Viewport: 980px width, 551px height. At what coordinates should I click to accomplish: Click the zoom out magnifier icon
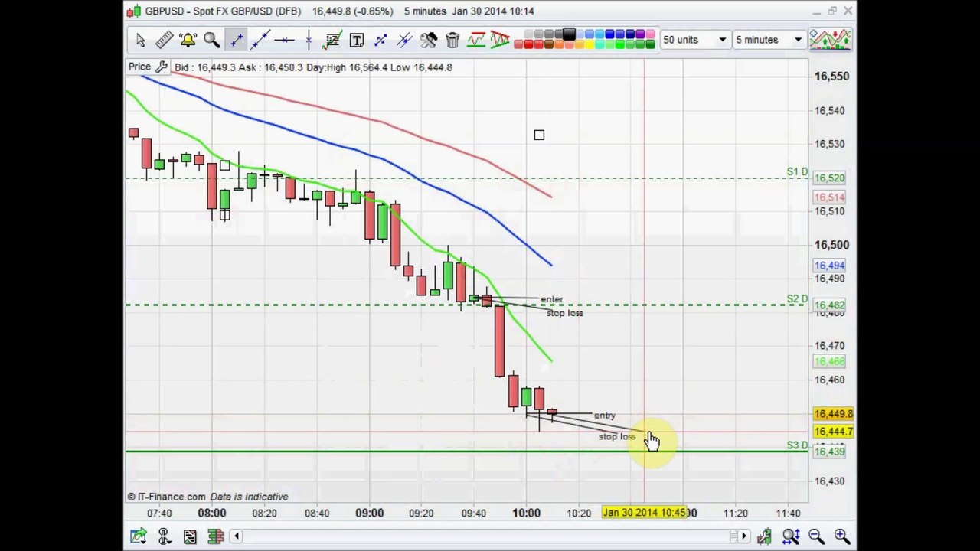coord(816,536)
